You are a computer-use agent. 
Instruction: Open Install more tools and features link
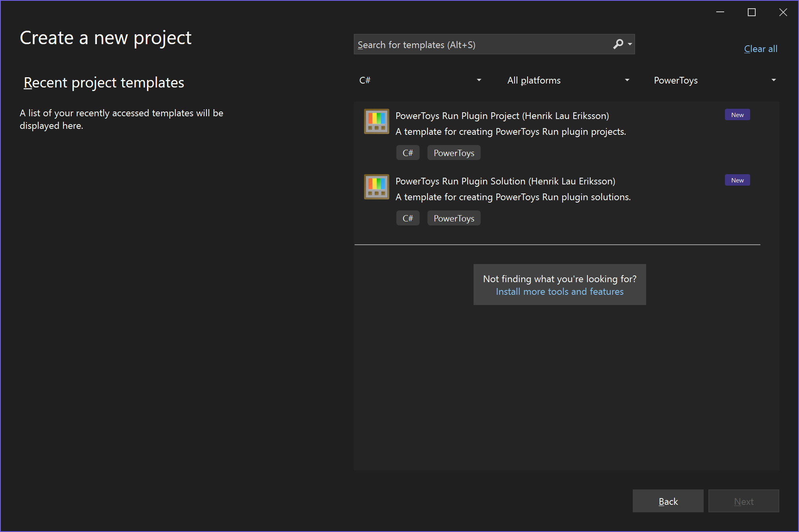[559, 292]
